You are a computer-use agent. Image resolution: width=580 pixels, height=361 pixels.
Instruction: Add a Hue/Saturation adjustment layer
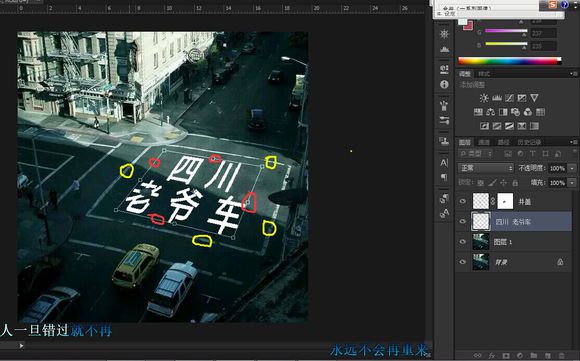[478, 112]
